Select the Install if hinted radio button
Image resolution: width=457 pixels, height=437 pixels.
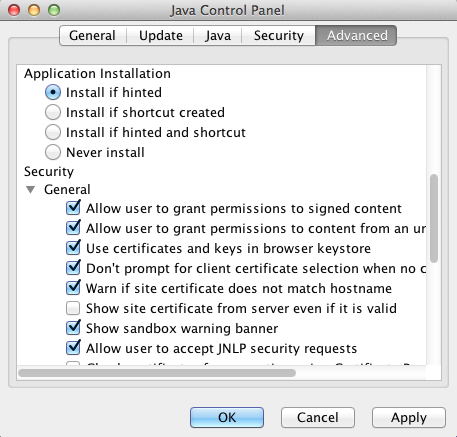point(53,92)
